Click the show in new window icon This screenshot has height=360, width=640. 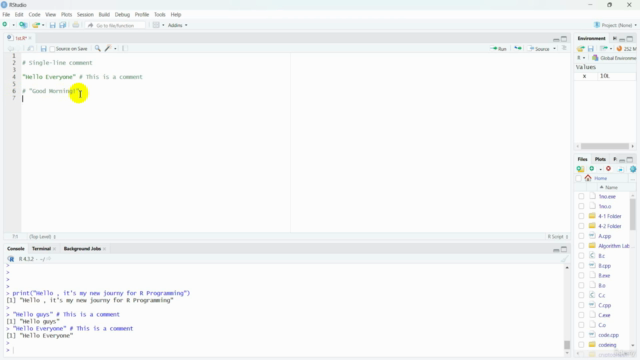pyautogui.click(x=30, y=49)
